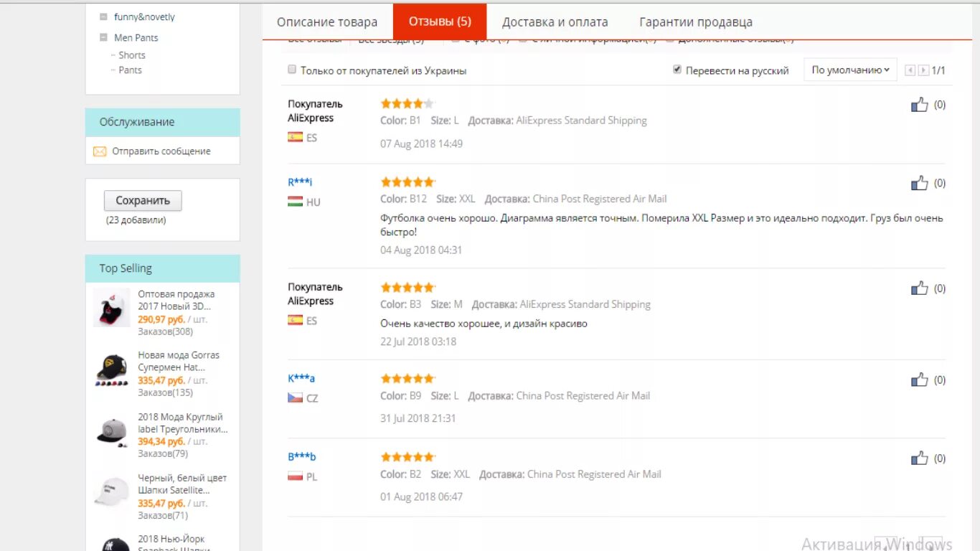980x551 pixels.
Task: Click the 394,34 руб. price
Action: coord(161,441)
